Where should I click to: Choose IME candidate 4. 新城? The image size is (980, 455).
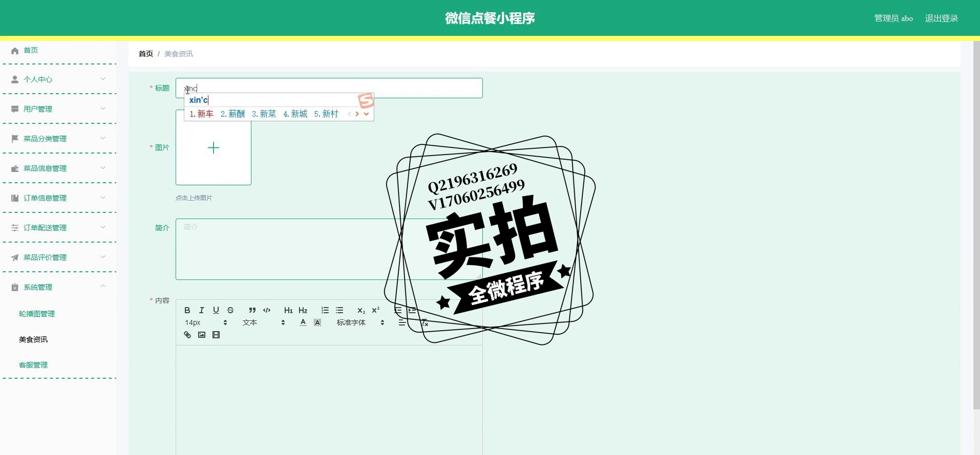click(x=295, y=114)
